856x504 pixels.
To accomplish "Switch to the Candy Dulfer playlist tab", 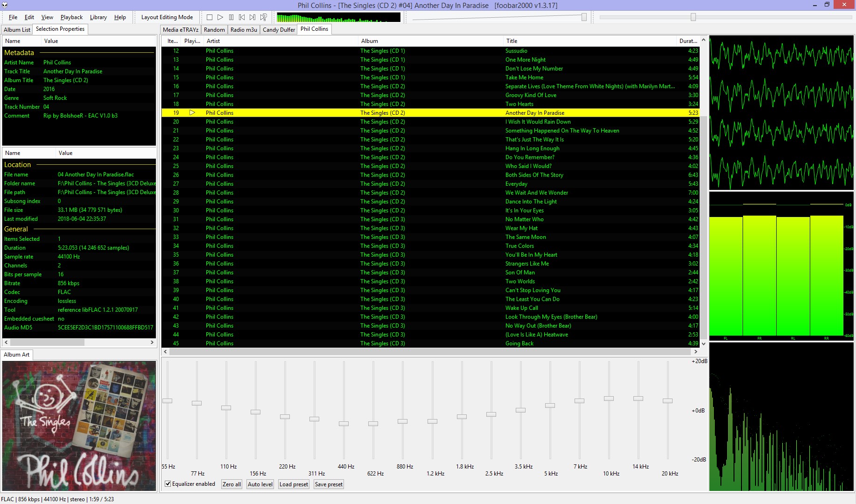I will point(278,29).
